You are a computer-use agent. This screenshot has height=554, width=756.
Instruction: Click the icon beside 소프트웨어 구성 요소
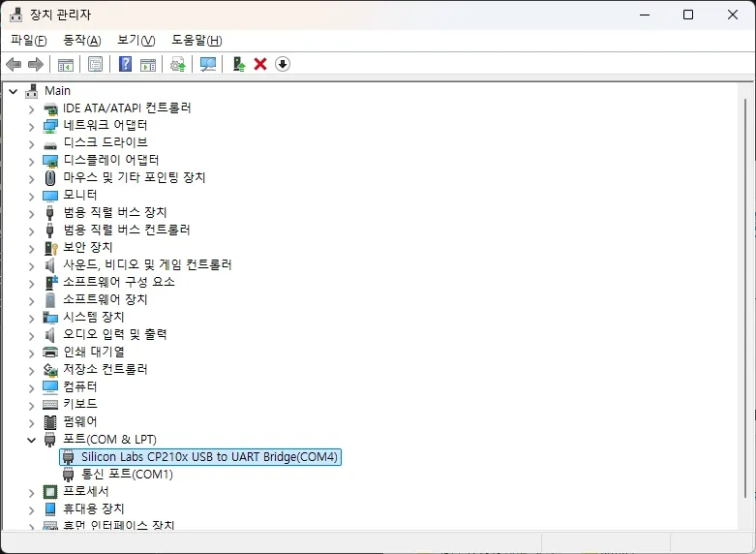(50, 282)
